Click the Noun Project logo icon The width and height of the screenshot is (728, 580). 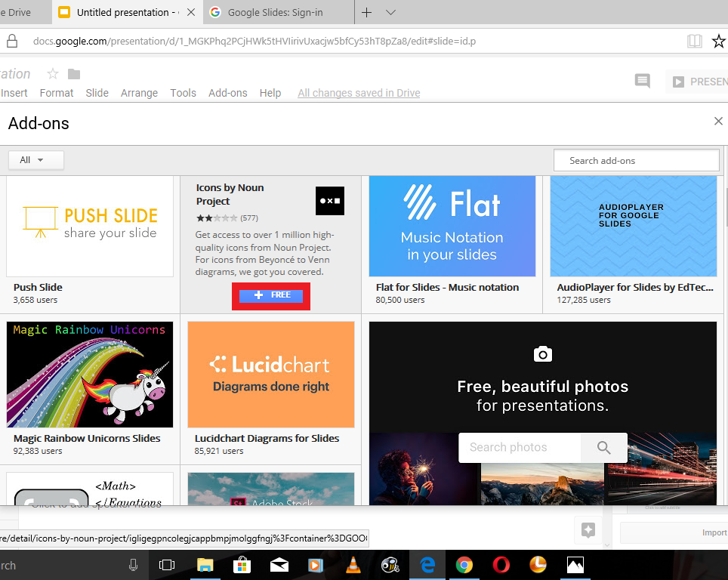(x=330, y=201)
